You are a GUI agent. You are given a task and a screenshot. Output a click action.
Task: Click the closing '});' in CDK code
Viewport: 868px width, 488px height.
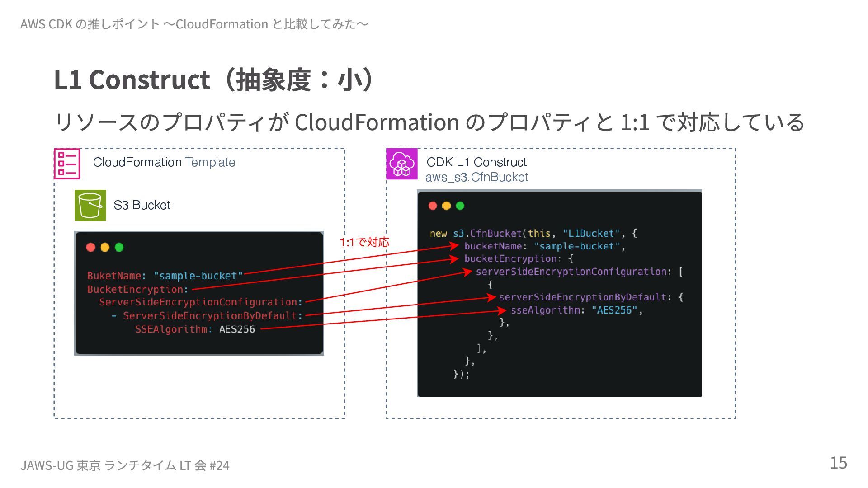click(x=461, y=374)
